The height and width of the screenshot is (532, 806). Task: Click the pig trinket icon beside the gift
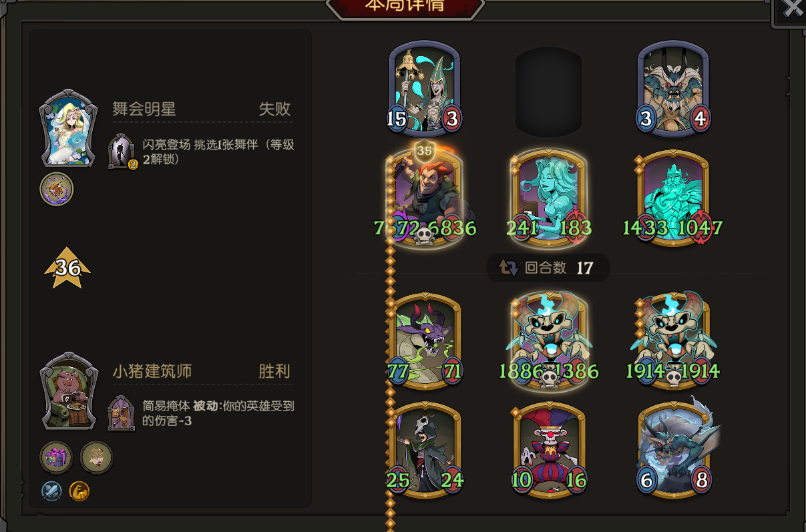click(97, 458)
